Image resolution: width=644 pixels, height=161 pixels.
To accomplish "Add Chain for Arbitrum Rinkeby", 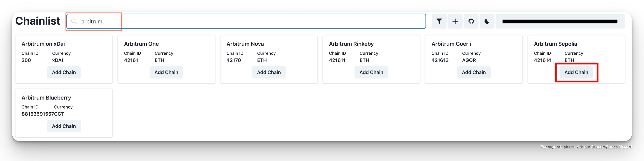I will click(x=371, y=72).
